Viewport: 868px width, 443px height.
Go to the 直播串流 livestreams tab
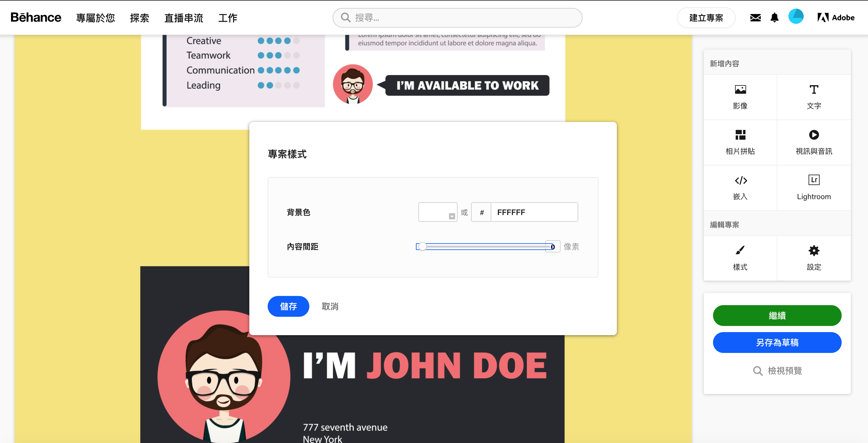pyautogui.click(x=184, y=17)
